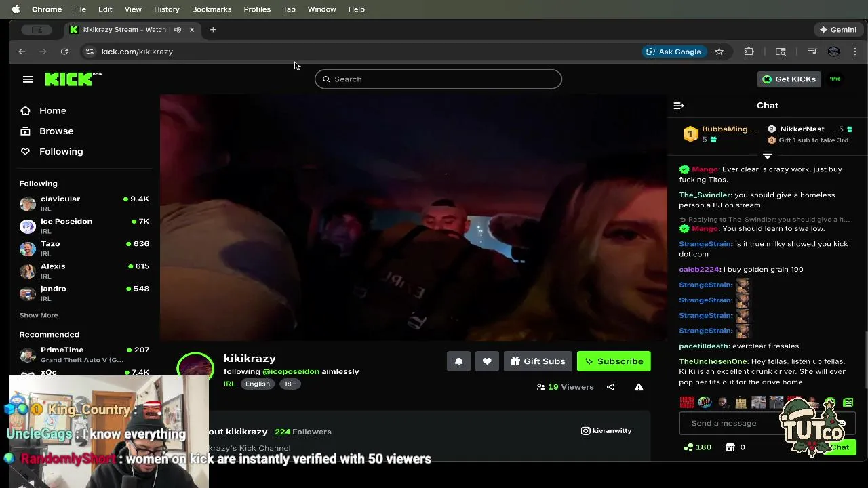Click username TheUnchosenOne in chat
Viewport: 868px width, 488px height.
714,361
